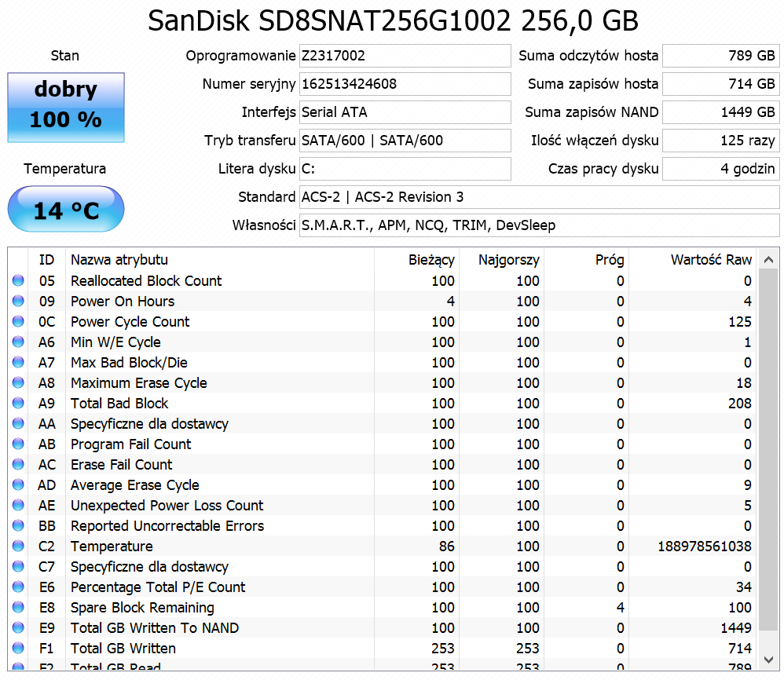Select the 'Reallocated Block Count' attribute name
The height and width of the screenshot is (680, 784).
click(x=146, y=281)
